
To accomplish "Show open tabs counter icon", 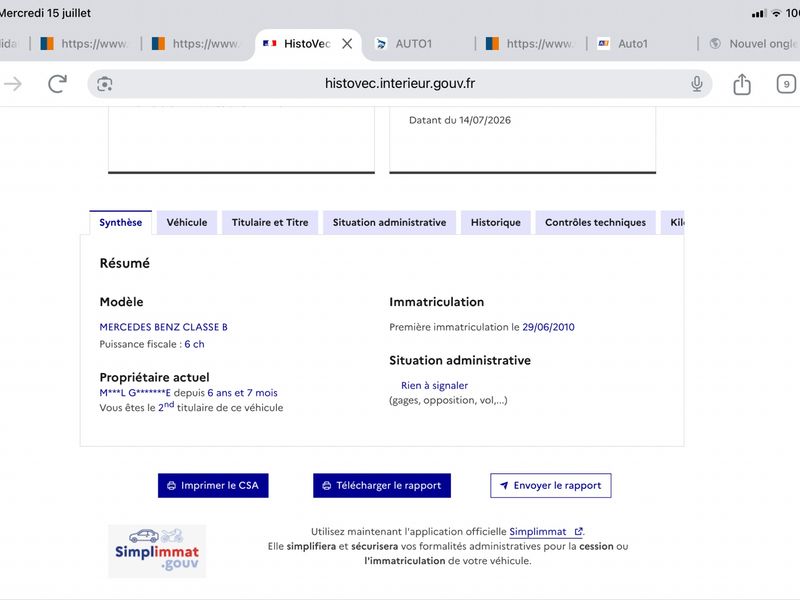I will point(786,84).
